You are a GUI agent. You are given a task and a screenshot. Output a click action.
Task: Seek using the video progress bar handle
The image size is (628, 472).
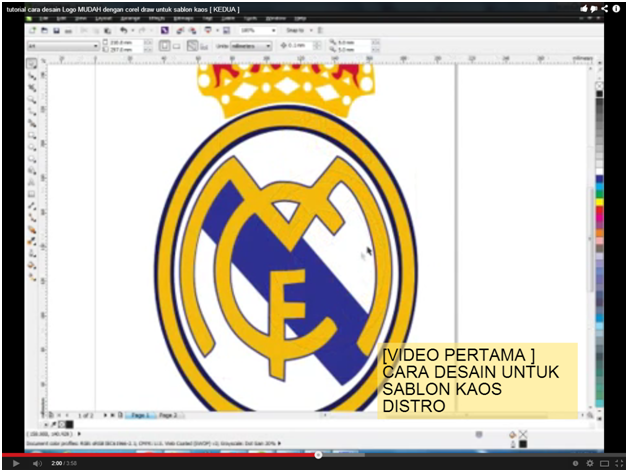[318, 455]
